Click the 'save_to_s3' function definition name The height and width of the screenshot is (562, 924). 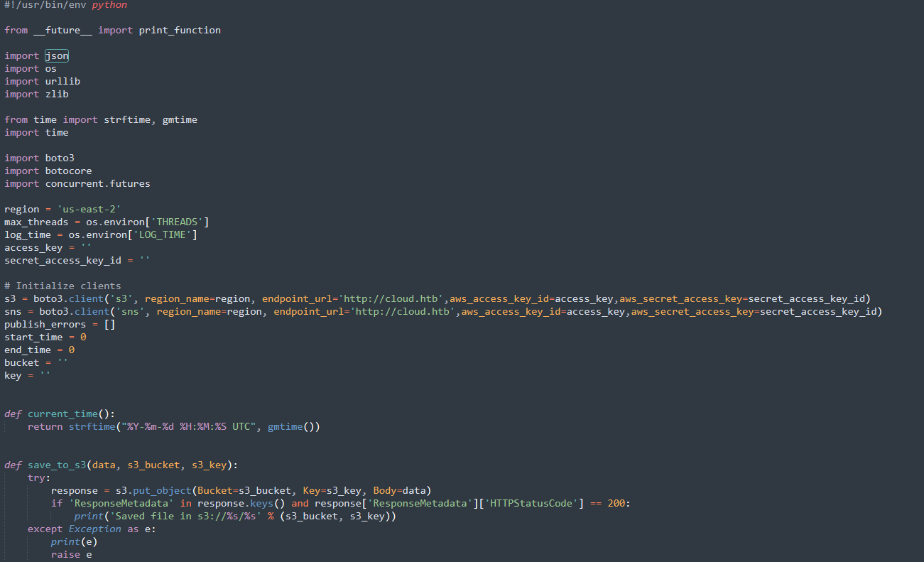coord(57,465)
